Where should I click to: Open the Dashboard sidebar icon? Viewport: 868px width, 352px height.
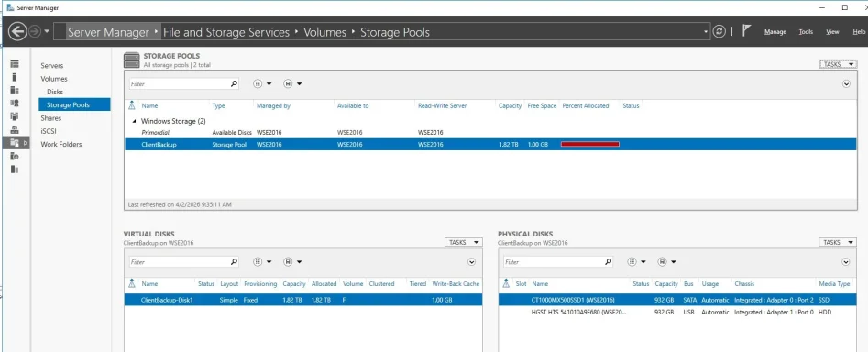pyautogui.click(x=15, y=64)
